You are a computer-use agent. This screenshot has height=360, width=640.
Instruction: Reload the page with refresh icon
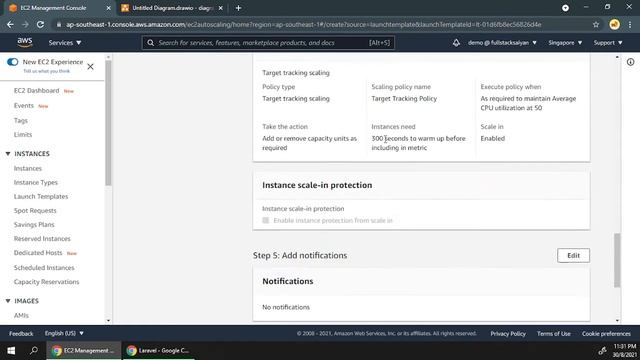click(40, 24)
